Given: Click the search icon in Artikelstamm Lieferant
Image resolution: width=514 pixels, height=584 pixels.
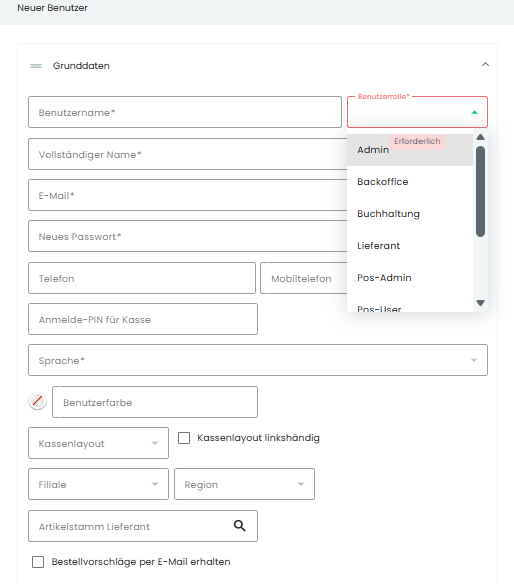Looking at the screenshot, I should tap(239, 526).
